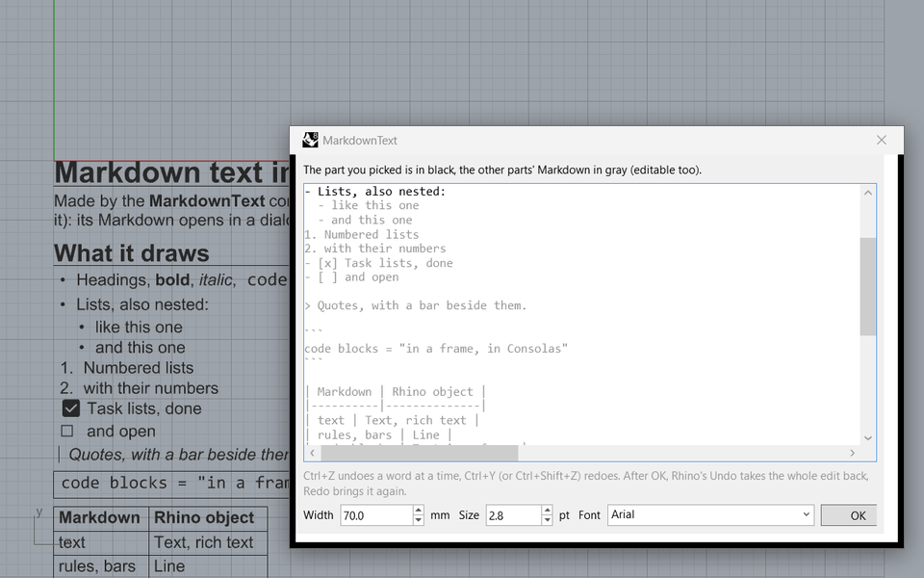Decrease the Width value with down arrow
The image size is (924, 578).
(419, 520)
